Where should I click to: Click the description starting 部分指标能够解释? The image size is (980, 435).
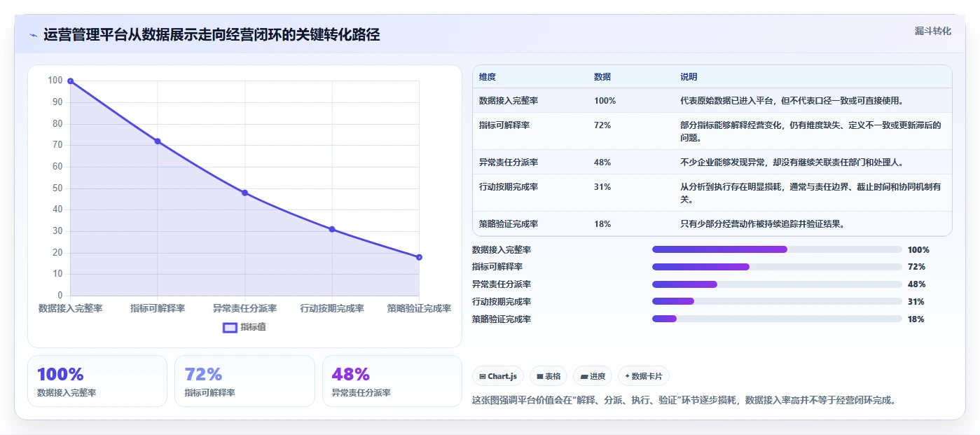810,132
